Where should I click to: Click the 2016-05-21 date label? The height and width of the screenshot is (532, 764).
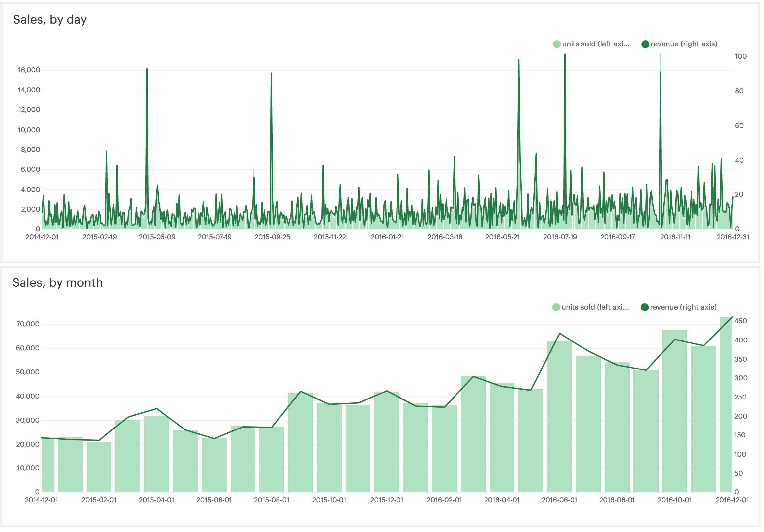pyautogui.click(x=502, y=237)
